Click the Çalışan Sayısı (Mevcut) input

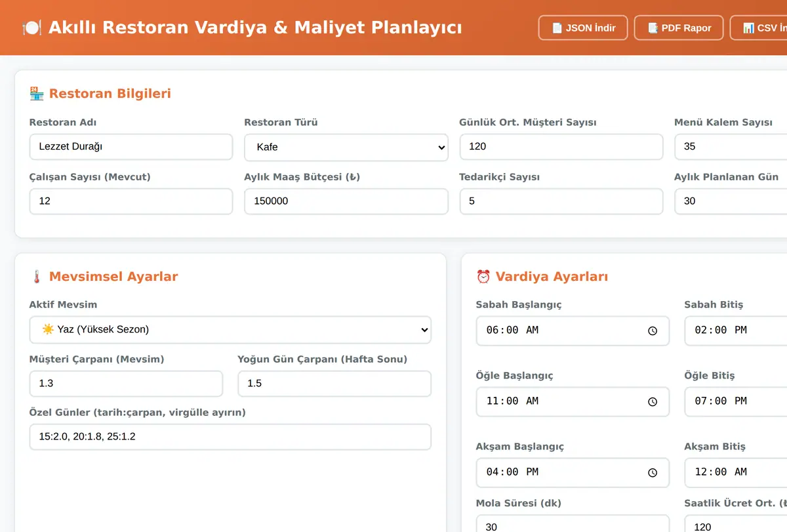pyautogui.click(x=131, y=201)
